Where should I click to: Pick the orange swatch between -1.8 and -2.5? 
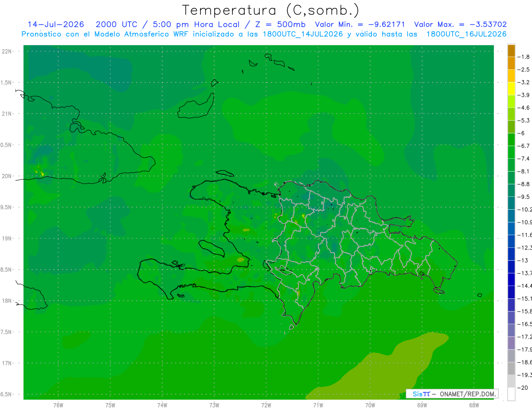(x=511, y=63)
